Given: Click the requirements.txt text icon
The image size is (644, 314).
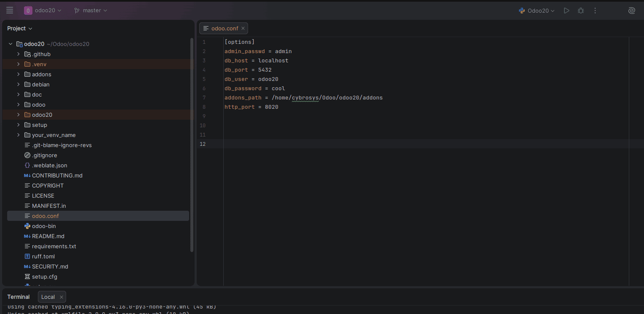Looking at the screenshot, I should [x=27, y=246].
